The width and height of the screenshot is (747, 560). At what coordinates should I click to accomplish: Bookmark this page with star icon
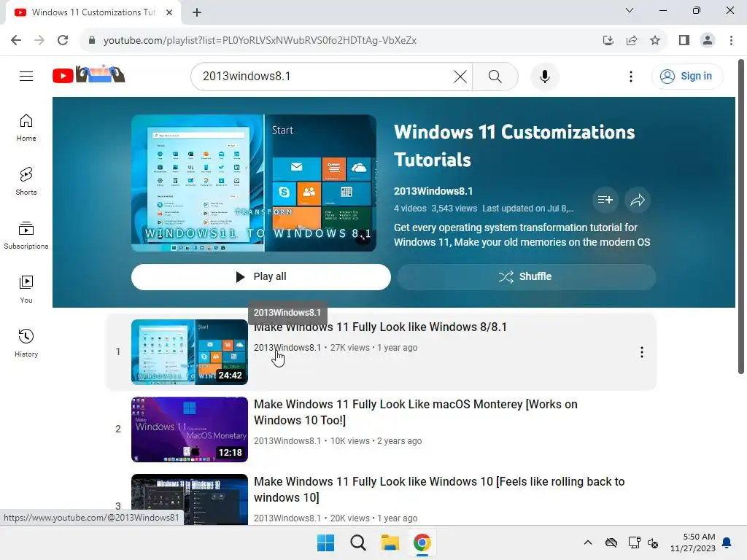tap(655, 41)
